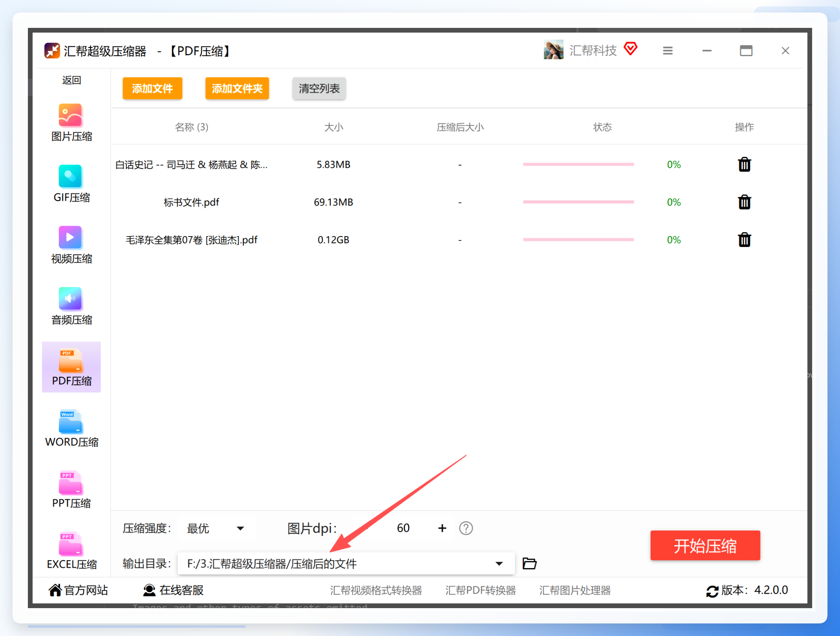
Task: Select the 标书文件.pdf file name
Action: click(191, 202)
